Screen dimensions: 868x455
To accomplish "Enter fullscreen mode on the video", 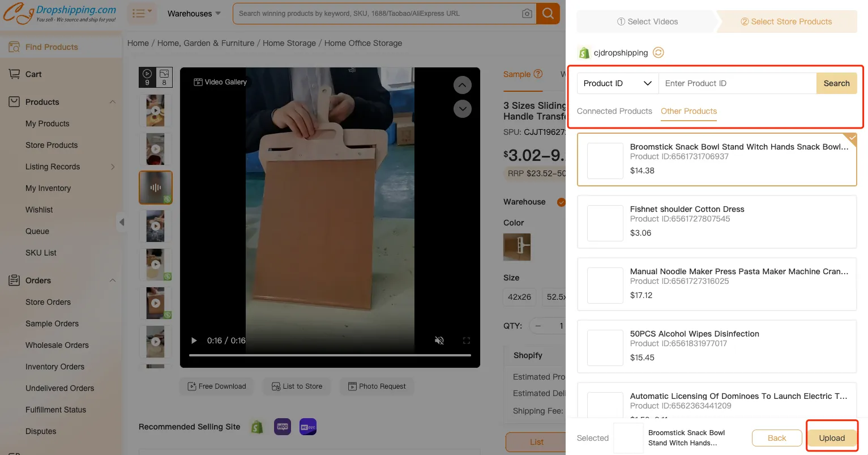I will (467, 341).
